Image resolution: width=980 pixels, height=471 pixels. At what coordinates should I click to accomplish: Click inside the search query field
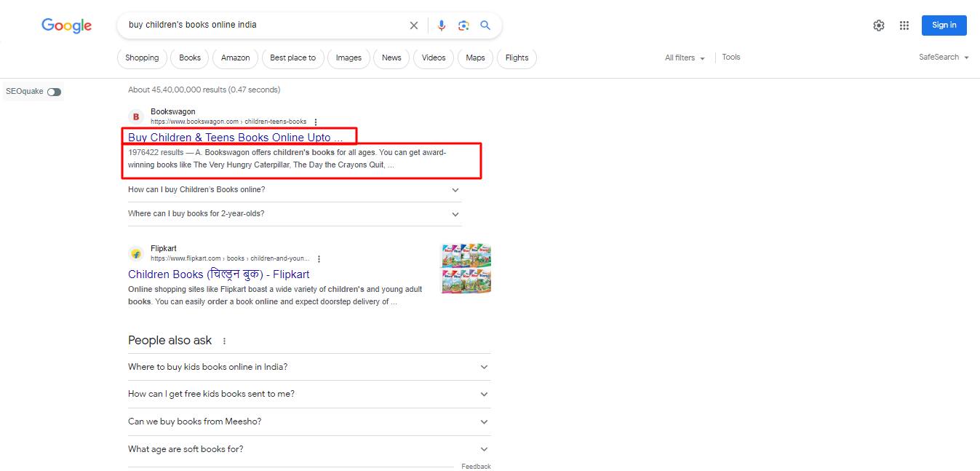(x=262, y=25)
